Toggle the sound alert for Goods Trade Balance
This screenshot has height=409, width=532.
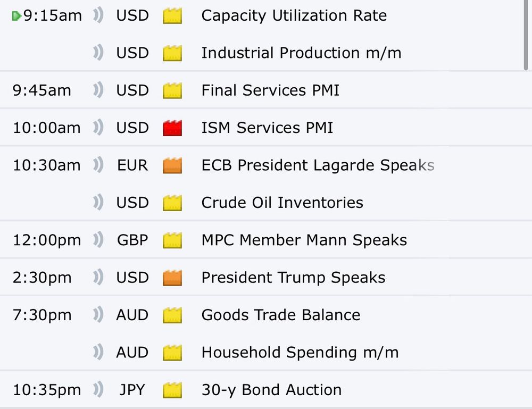98,315
